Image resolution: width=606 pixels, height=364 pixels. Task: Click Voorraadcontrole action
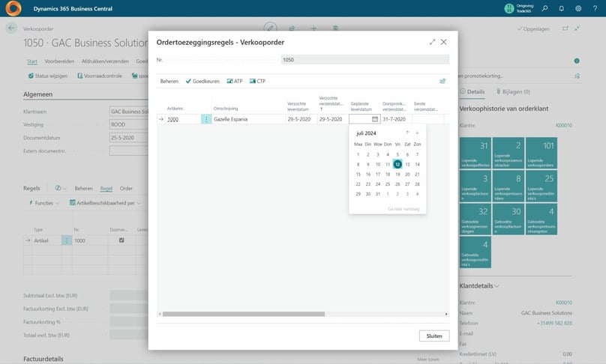point(100,76)
